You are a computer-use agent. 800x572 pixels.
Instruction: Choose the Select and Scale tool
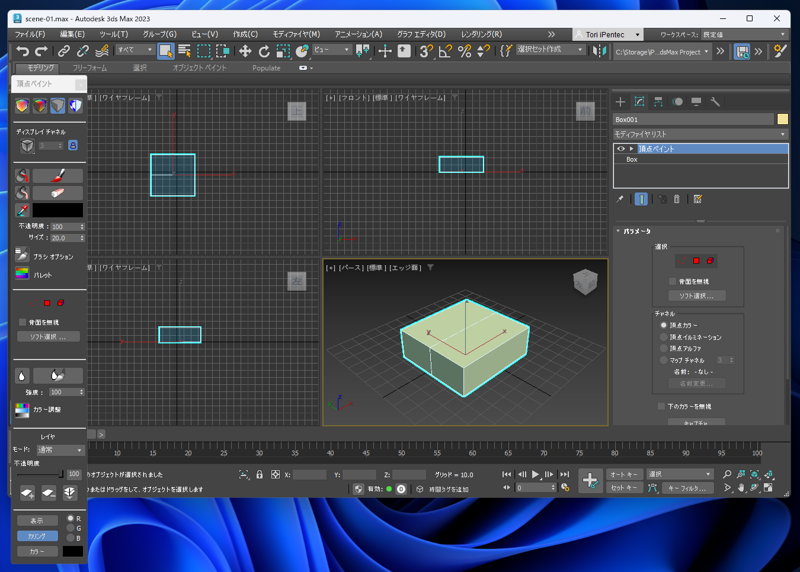tap(283, 51)
